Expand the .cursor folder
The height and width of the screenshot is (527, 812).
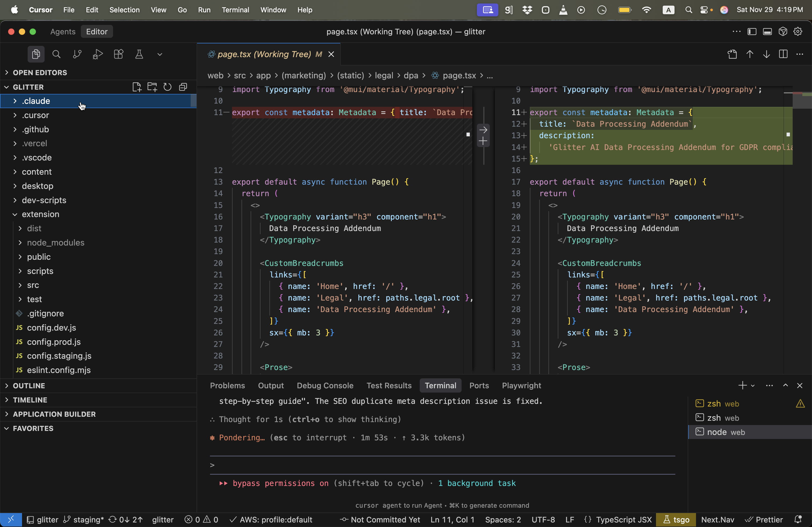point(35,115)
